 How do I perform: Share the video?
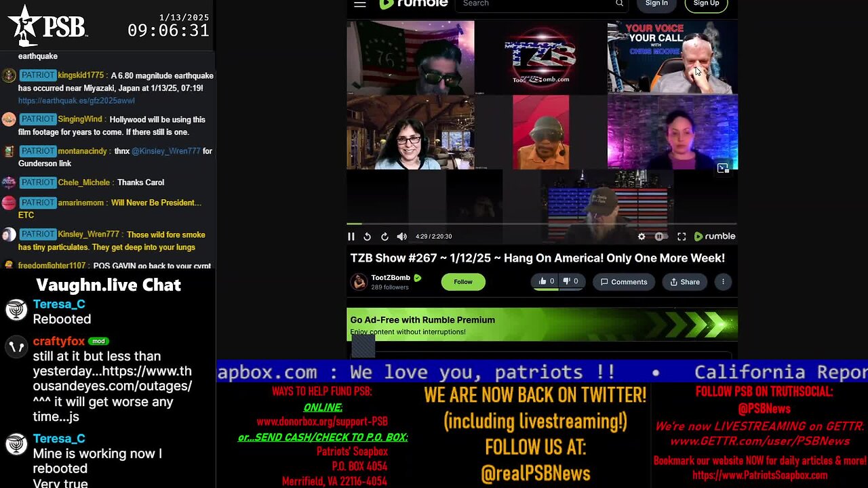pos(685,282)
